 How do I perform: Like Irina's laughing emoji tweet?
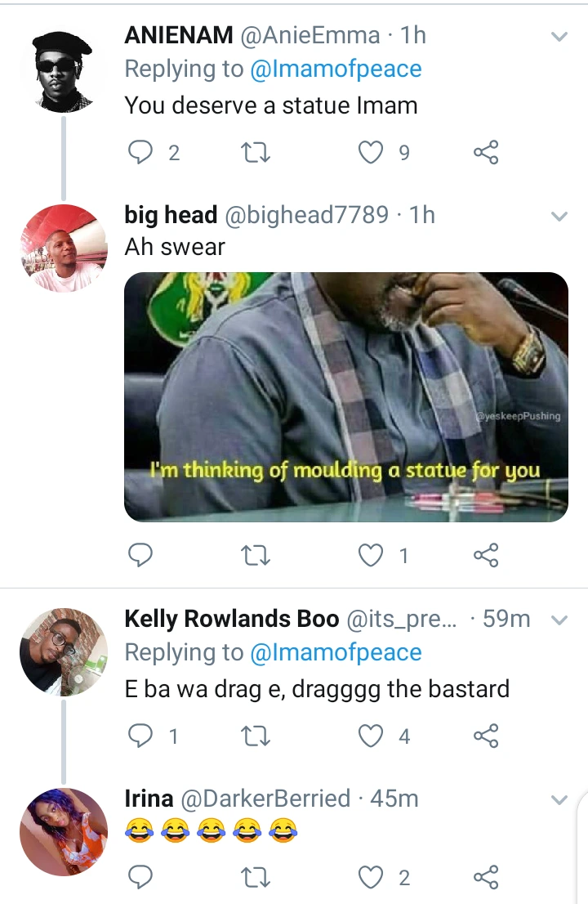pyautogui.click(x=370, y=878)
